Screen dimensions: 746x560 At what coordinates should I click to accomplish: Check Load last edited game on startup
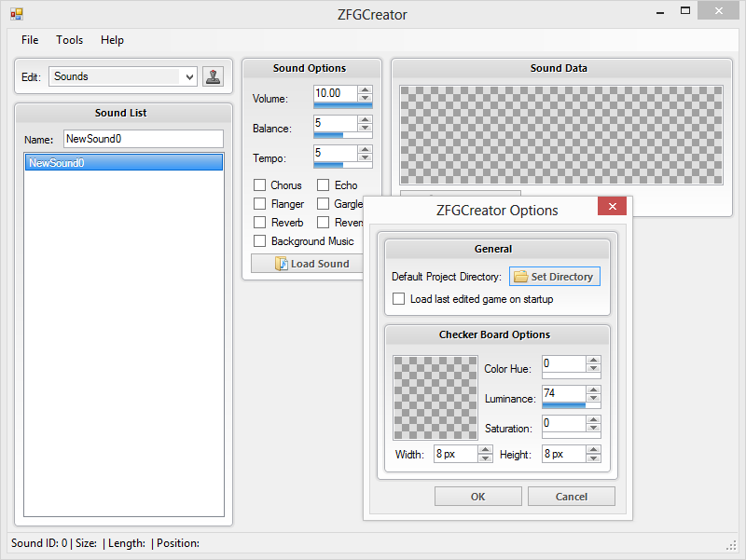click(x=399, y=299)
